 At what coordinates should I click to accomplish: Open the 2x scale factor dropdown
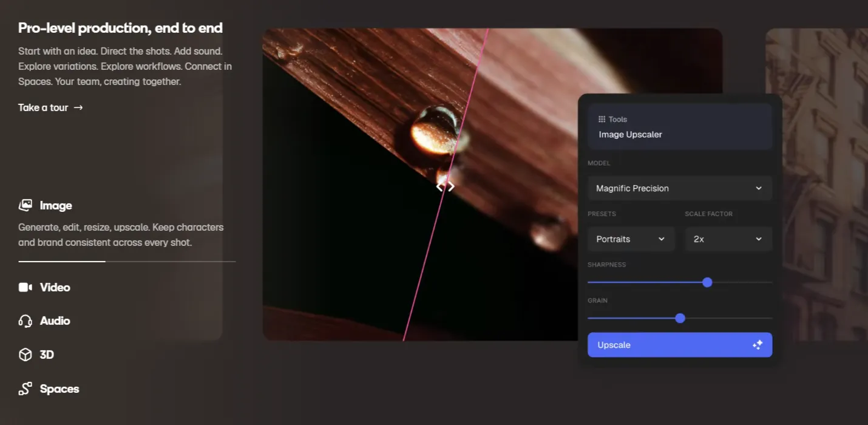click(728, 239)
